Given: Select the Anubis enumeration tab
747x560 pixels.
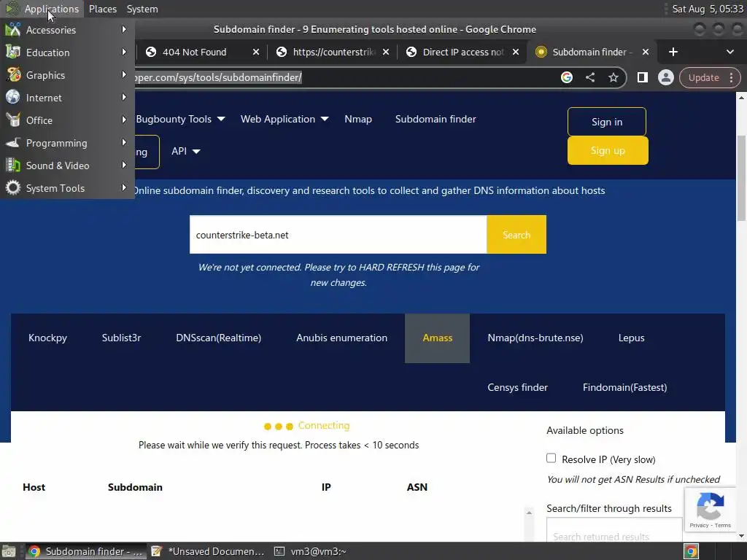Looking at the screenshot, I should click(x=341, y=338).
